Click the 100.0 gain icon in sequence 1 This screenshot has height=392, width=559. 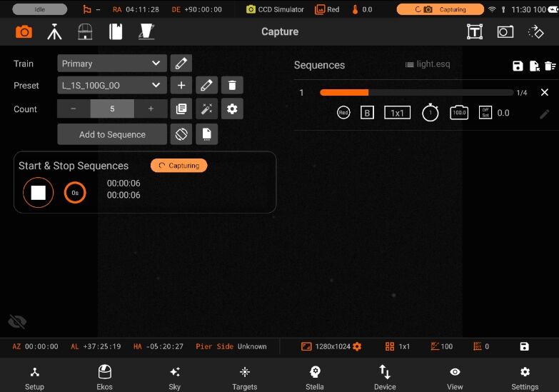[x=459, y=113]
